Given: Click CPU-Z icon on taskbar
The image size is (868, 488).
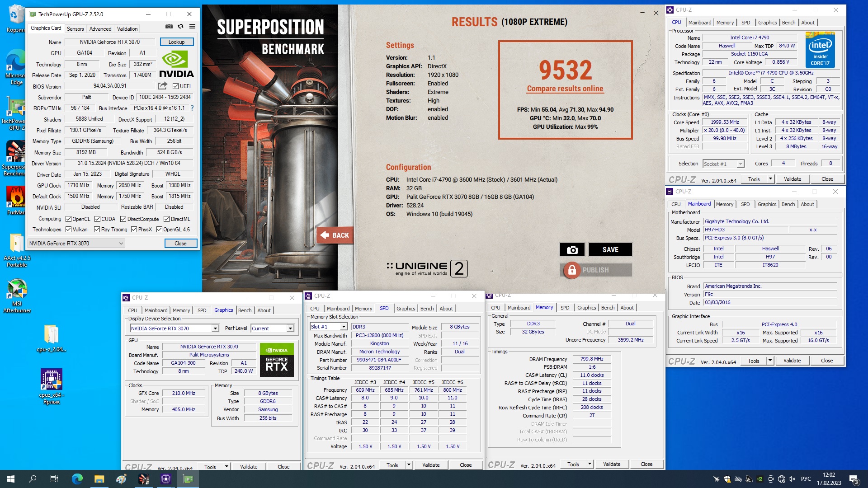Looking at the screenshot, I should tap(166, 479).
